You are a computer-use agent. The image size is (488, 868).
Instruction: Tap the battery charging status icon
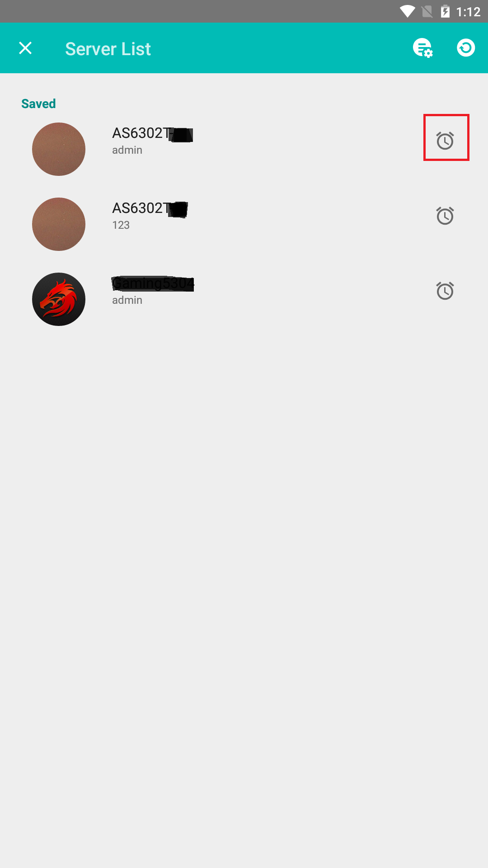point(445,11)
